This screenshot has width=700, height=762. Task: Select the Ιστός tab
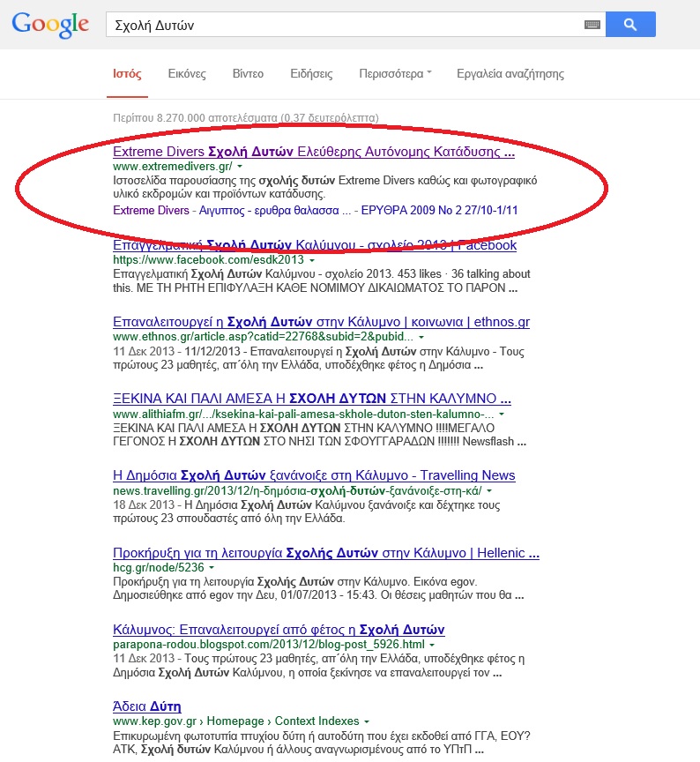pyautogui.click(x=127, y=74)
